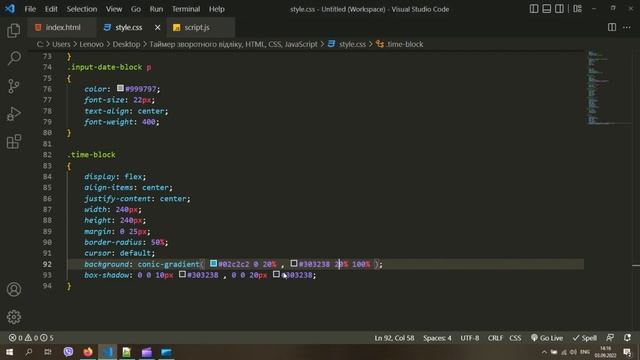Open the Search view in activity bar
The image size is (640, 360).
[14, 58]
